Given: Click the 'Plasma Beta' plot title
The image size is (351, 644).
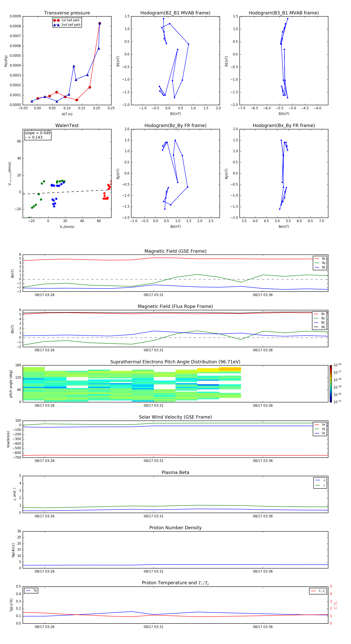Looking at the screenshot, I should tap(175, 473).
